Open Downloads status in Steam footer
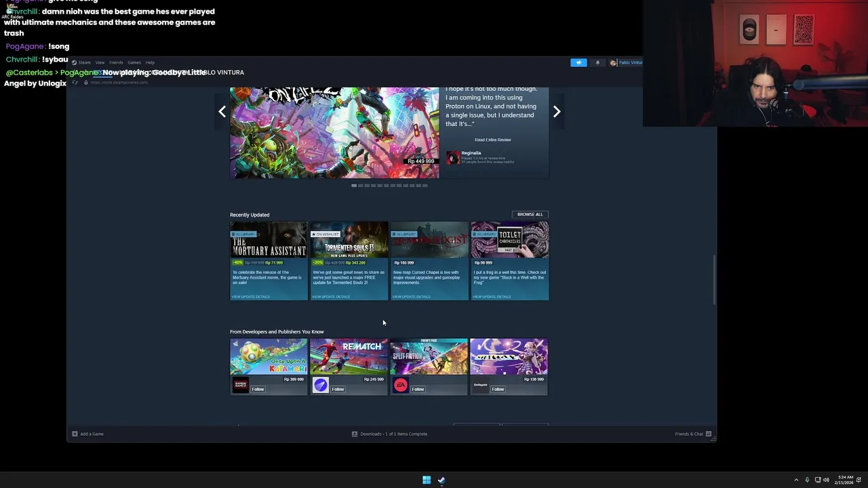 pyautogui.click(x=389, y=434)
